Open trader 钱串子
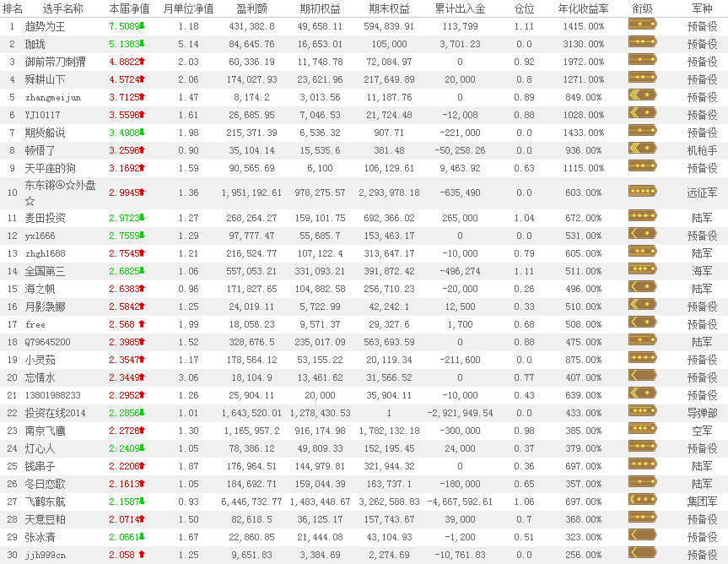The image size is (728, 564). [40, 466]
